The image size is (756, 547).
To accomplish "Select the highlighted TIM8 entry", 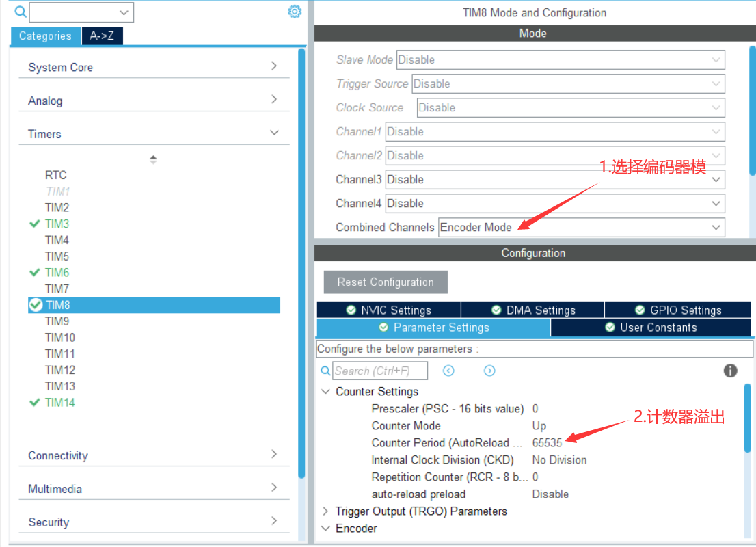I will tap(154, 305).
